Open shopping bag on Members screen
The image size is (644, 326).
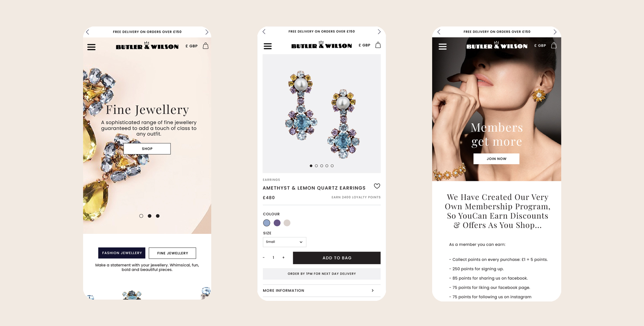tap(554, 45)
